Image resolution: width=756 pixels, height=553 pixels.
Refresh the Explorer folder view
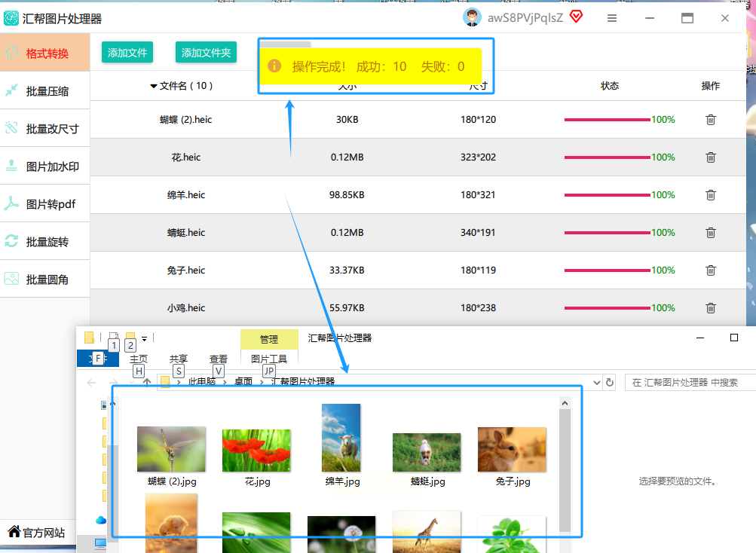[610, 382]
